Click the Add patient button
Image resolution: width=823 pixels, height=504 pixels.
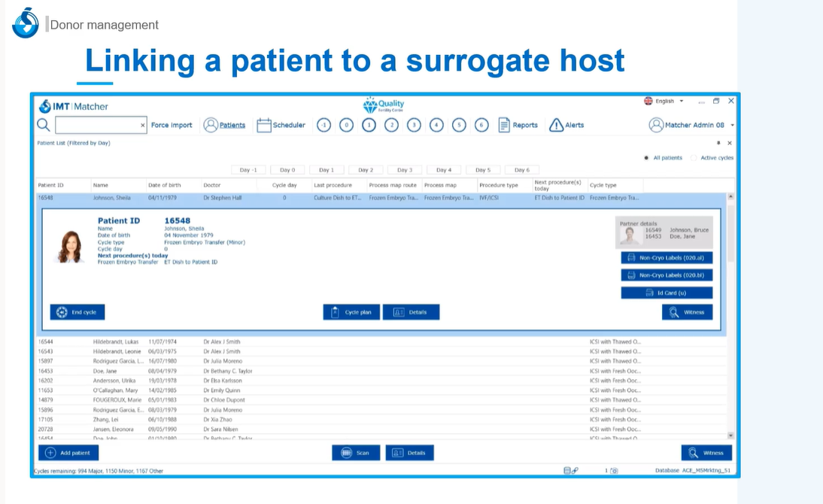click(68, 453)
